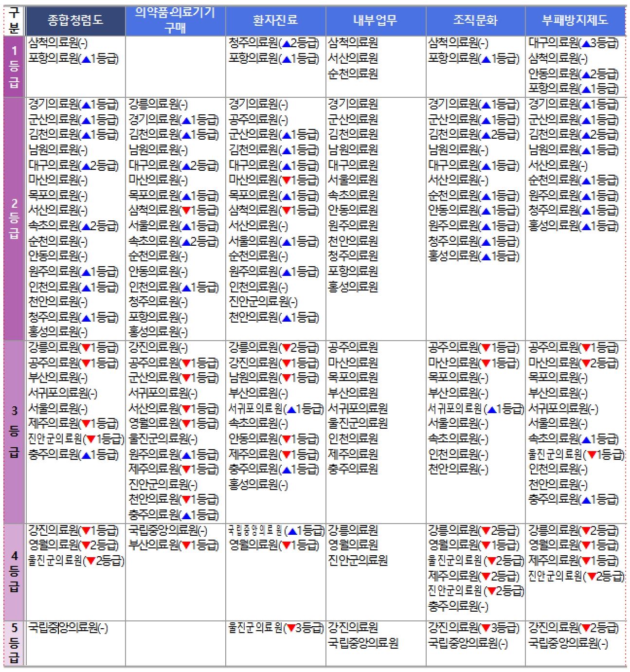Click 대구의료원(▲2등급) in 종합청렴도 2등급
The width and height of the screenshot is (630, 672).
tap(73, 165)
